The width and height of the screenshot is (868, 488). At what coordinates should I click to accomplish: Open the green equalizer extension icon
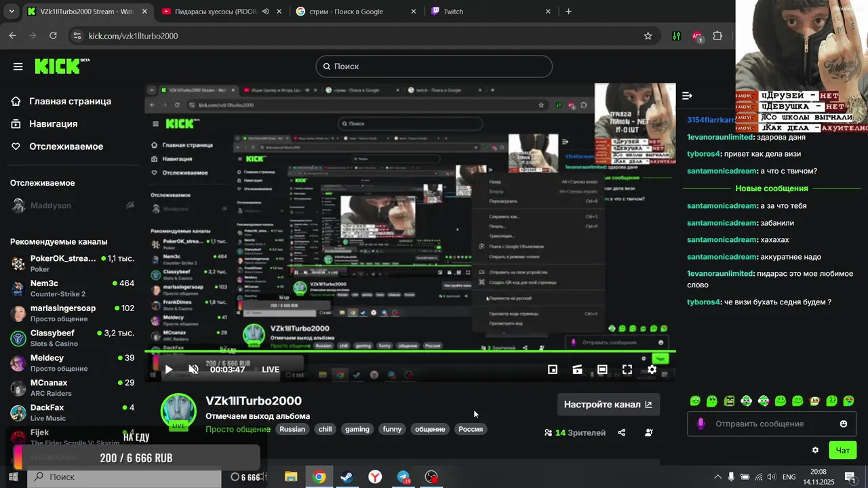coord(676,36)
